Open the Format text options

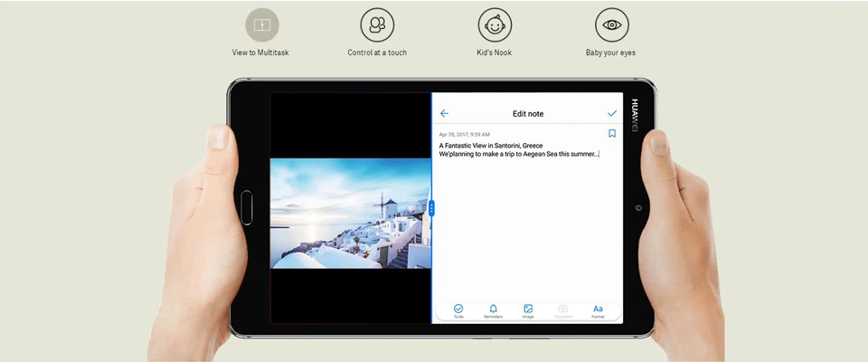pos(598,311)
